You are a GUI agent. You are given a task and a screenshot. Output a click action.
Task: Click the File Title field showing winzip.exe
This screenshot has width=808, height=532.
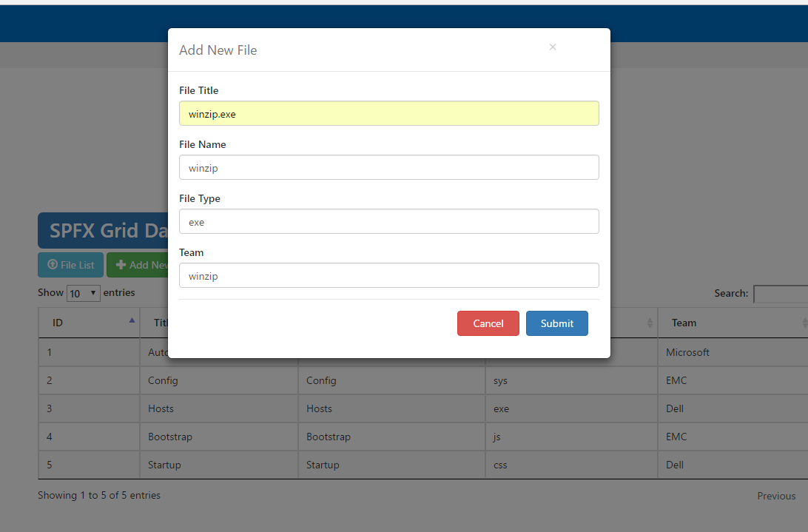(388, 113)
